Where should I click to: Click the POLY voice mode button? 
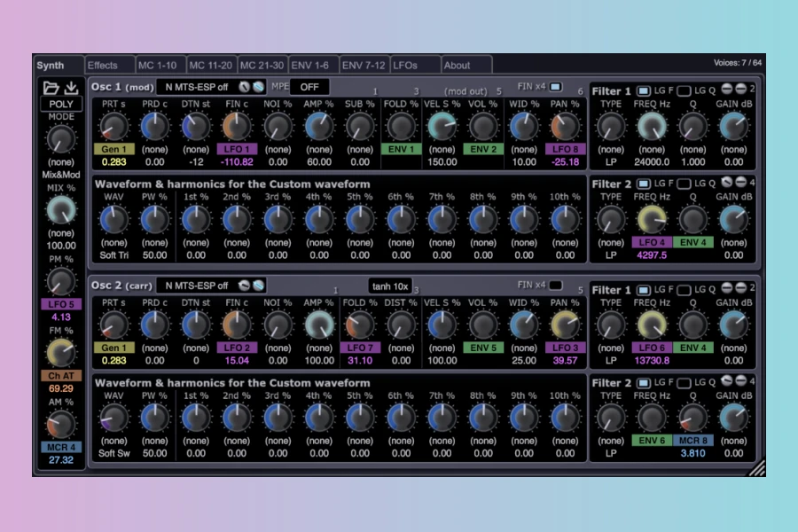click(x=61, y=104)
